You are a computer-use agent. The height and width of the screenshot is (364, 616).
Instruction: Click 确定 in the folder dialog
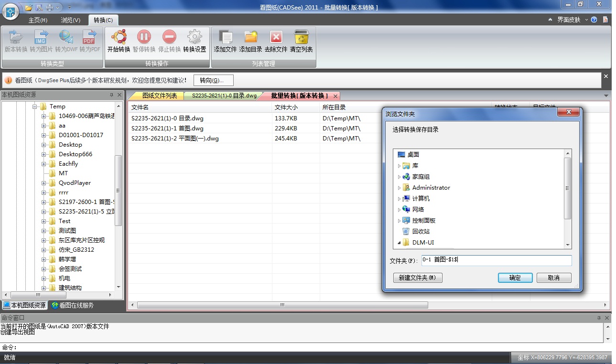tap(515, 278)
